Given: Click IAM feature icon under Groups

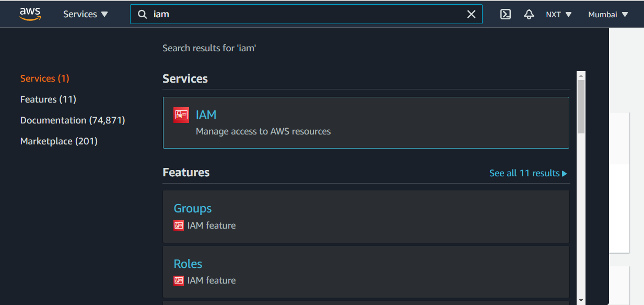Looking at the screenshot, I should (x=179, y=225).
